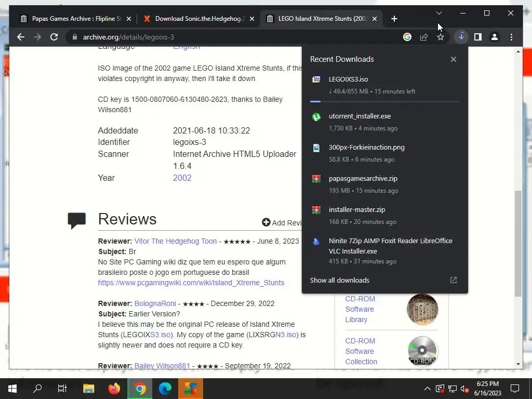Viewport: 532px width, 399px height.
Task: Open Windows taskbar search
Action: click(x=37, y=389)
